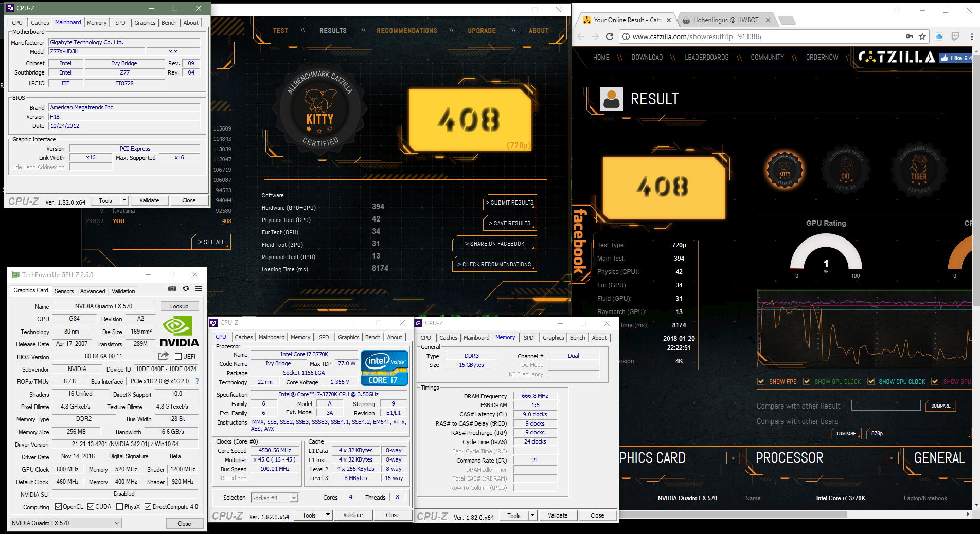Image resolution: width=980 pixels, height=534 pixels.
Task: Take a screenshot with GPU-Z camera icon
Action: coord(172,289)
